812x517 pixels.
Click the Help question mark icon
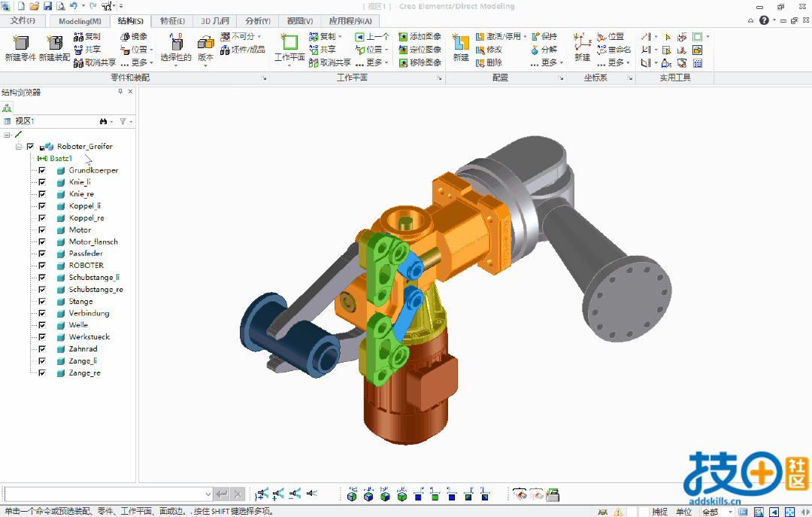point(764,20)
